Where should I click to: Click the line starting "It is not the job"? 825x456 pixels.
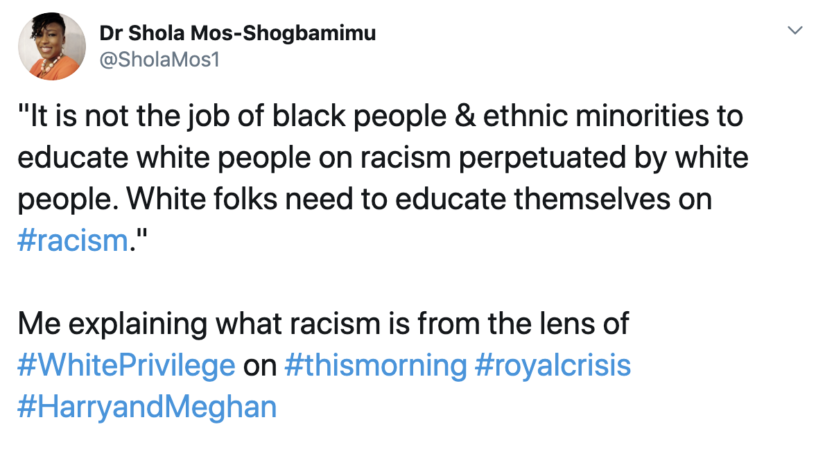(380, 116)
